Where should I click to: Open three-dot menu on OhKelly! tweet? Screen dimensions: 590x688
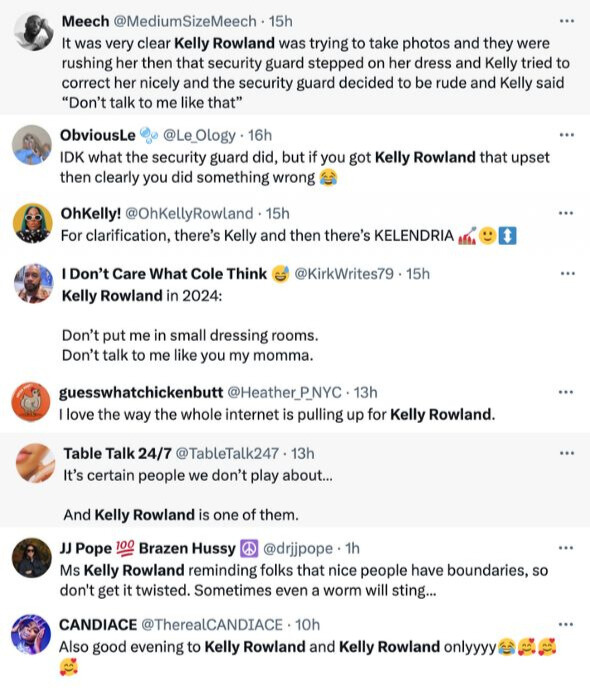[566, 213]
